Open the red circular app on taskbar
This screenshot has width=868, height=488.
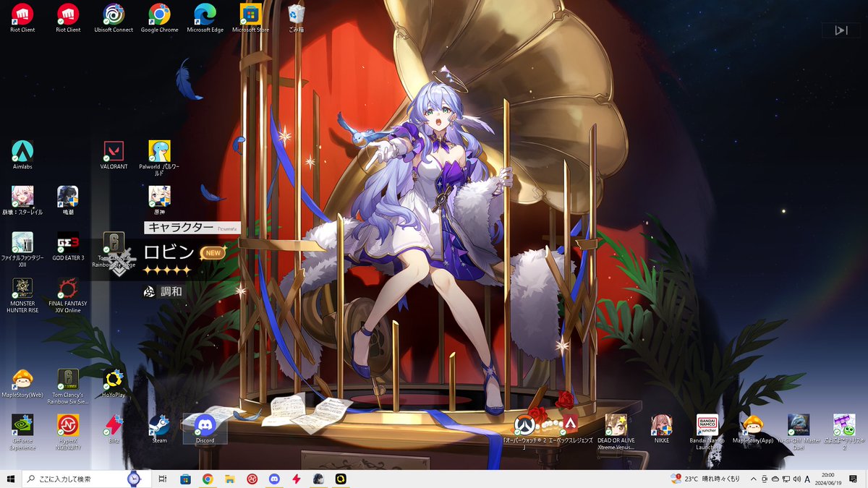point(252,479)
